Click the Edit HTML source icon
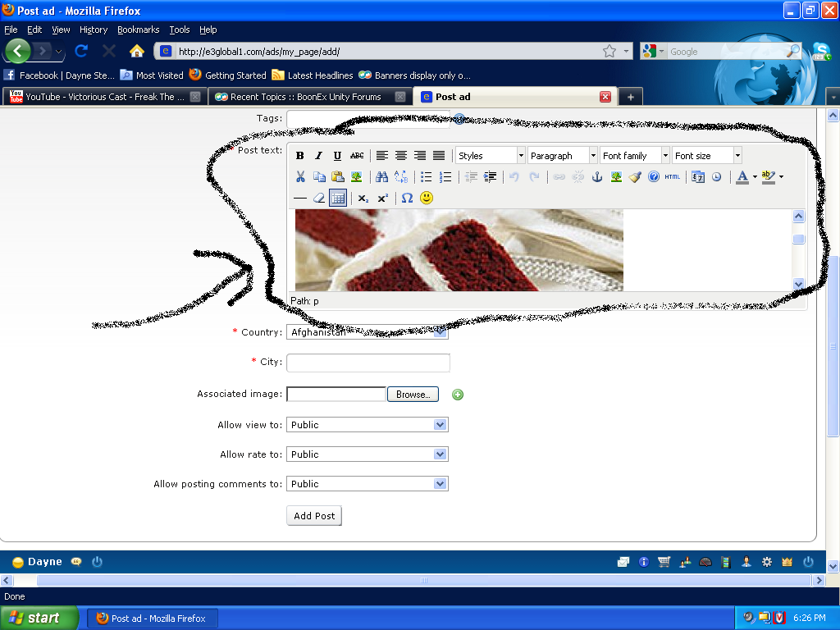The height and width of the screenshot is (630, 840). (673, 176)
